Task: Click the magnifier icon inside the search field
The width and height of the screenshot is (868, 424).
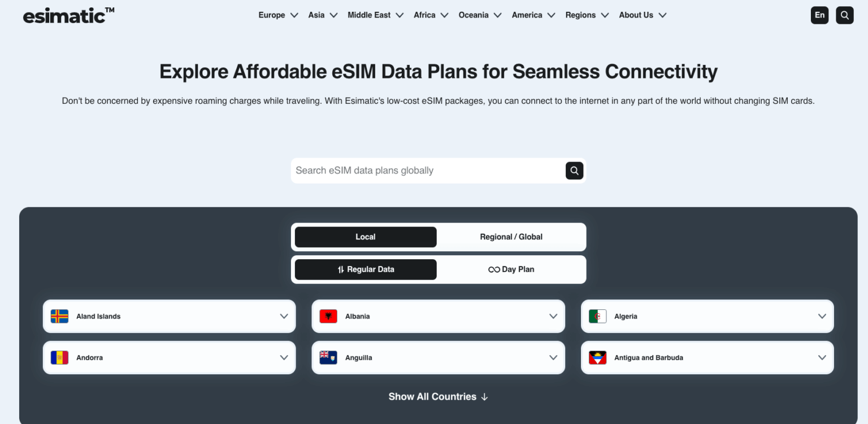Action: 574,170
